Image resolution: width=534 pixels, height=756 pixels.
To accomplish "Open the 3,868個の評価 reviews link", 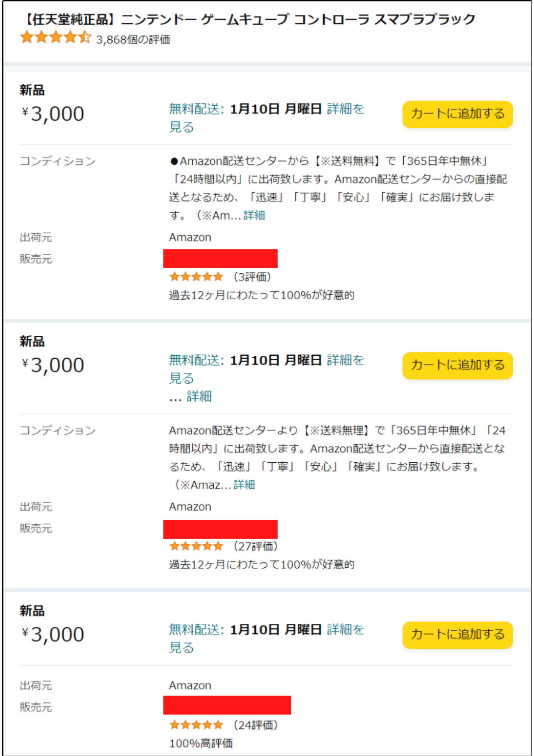I will (x=133, y=39).
